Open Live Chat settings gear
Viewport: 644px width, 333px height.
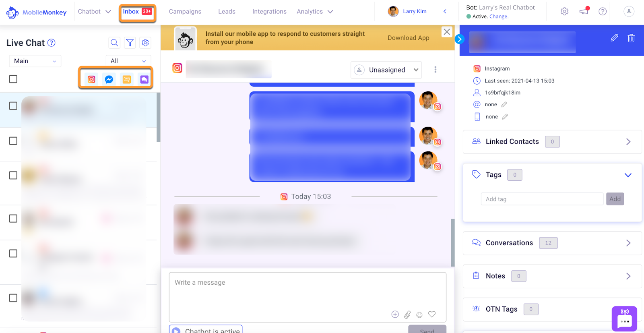145,43
